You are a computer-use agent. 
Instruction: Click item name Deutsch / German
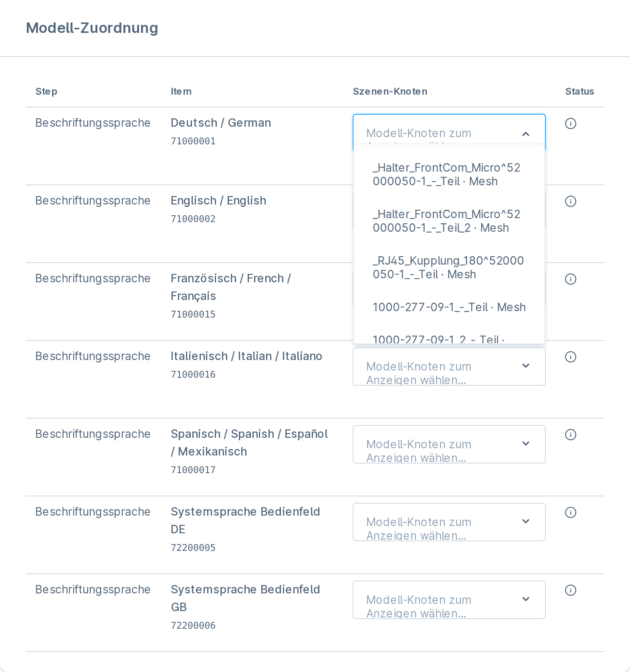[221, 123]
